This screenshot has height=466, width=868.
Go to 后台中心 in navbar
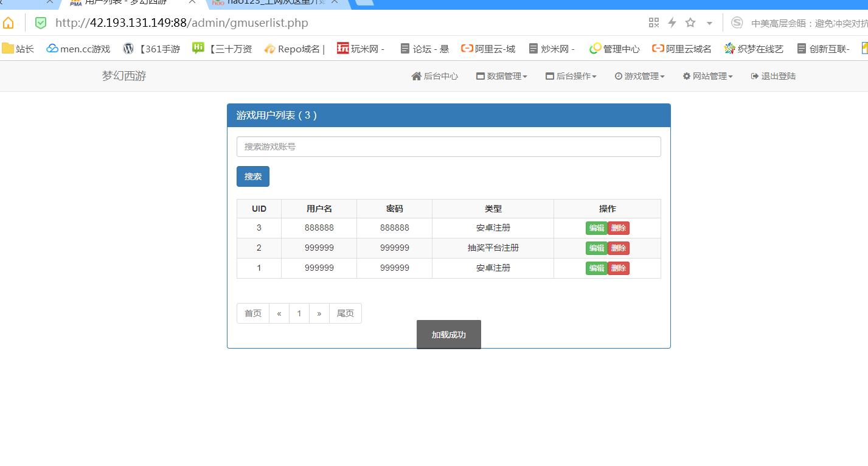(435, 76)
